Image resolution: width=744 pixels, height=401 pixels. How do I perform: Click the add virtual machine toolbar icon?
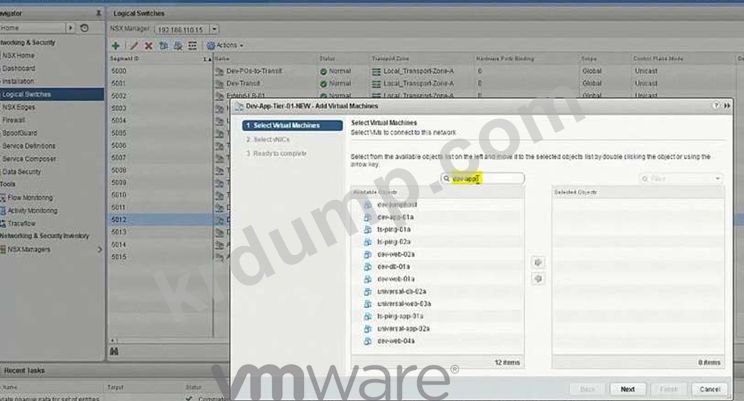(163, 46)
